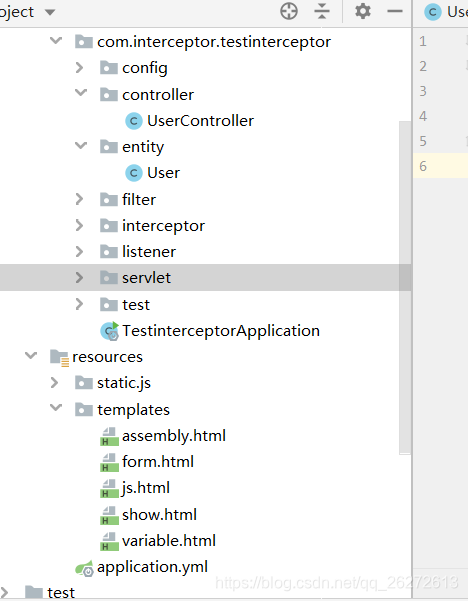Click the assembly.html file icon
Image resolution: width=468 pixels, height=601 pixels.
pyautogui.click(x=109, y=437)
